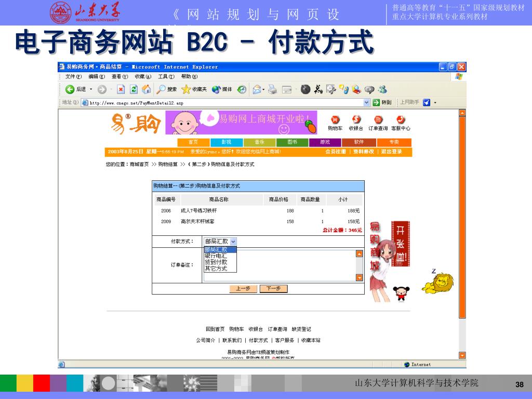The height and width of the screenshot is (399, 532).
Task: Click the 上一步 previous step button
Action: coord(243,288)
